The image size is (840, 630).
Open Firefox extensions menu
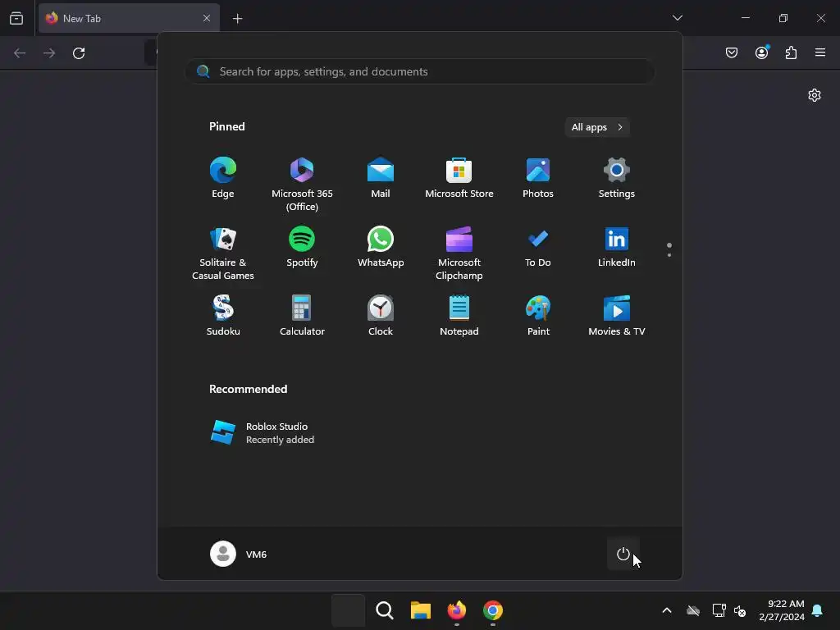pos(791,52)
